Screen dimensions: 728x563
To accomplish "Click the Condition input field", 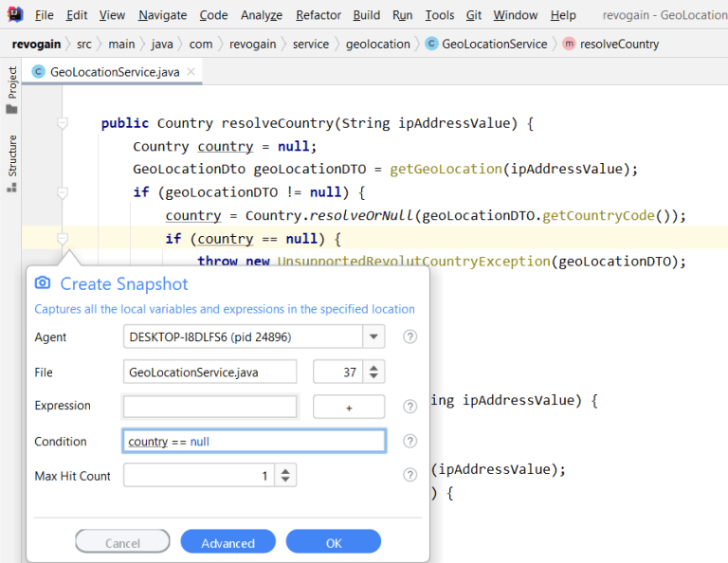I will [254, 442].
